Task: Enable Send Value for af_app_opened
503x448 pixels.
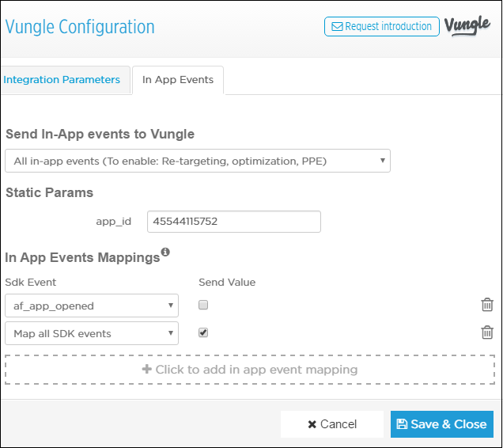Action: [203, 305]
